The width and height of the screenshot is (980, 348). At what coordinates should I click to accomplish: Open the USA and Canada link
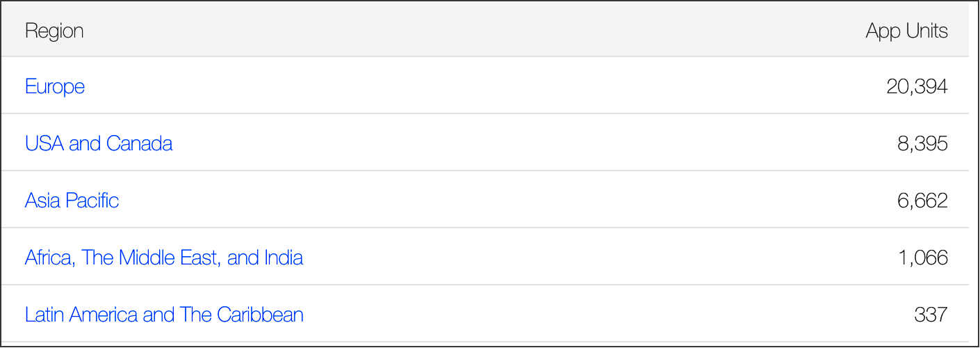click(x=99, y=143)
